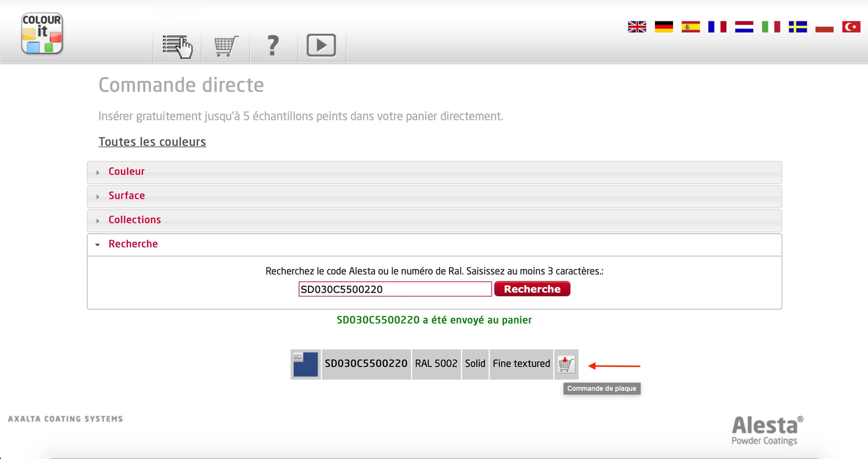This screenshot has width=868, height=459.
Task: Choose the Swedish flag language
Action: coord(797,27)
